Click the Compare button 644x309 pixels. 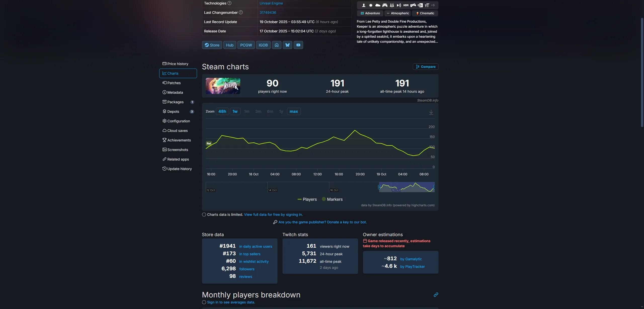[425, 67]
